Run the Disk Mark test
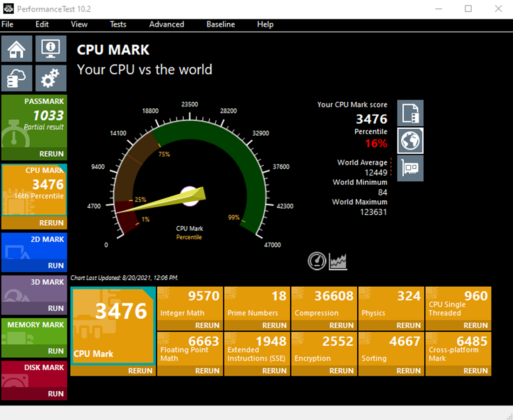The height and width of the screenshot is (420, 513). (34, 394)
